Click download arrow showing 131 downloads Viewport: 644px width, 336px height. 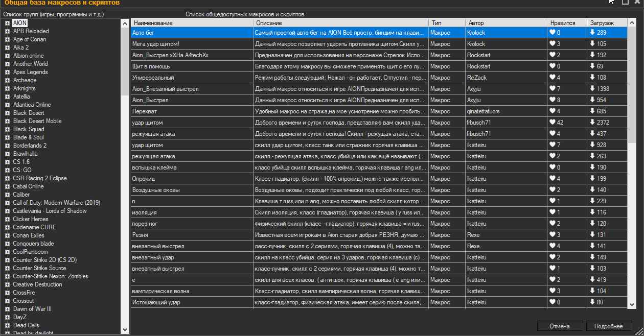[592, 235]
